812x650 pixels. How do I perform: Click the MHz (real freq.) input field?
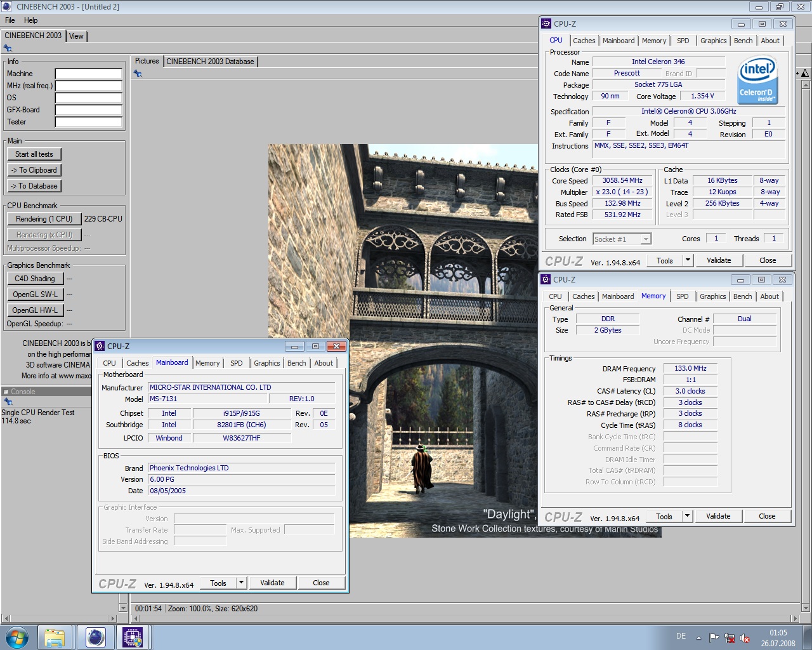88,86
